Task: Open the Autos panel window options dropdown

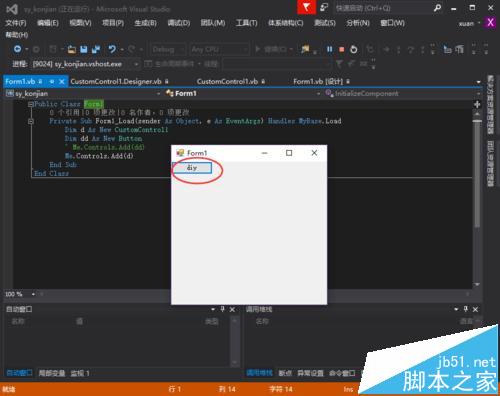Action: 213,309
